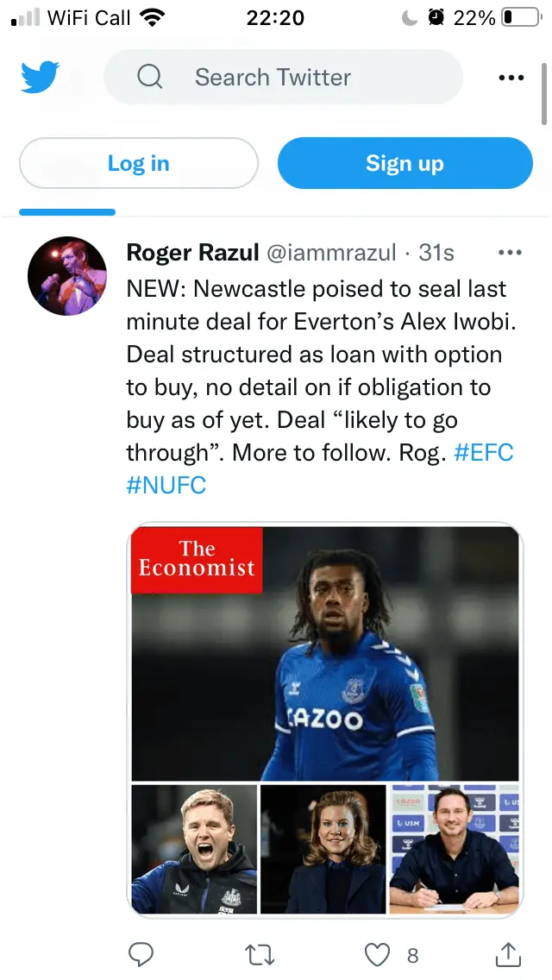Focus the Search Twitter field
The image size is (552, 980).
285,78
